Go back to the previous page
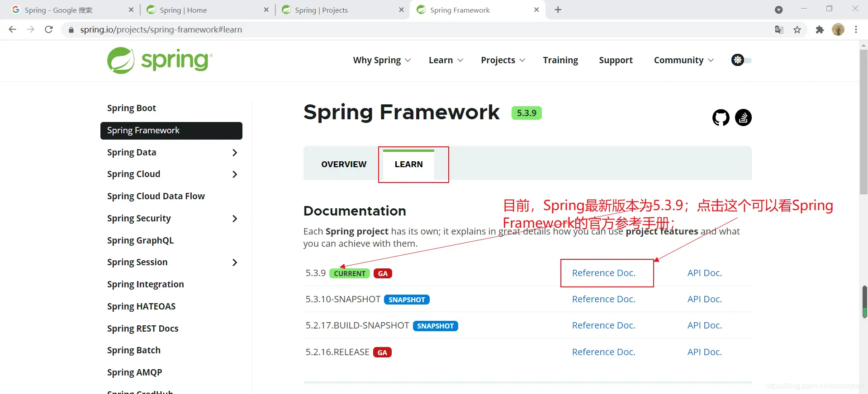Screen dimensions: 868x394 click(13, 29)
